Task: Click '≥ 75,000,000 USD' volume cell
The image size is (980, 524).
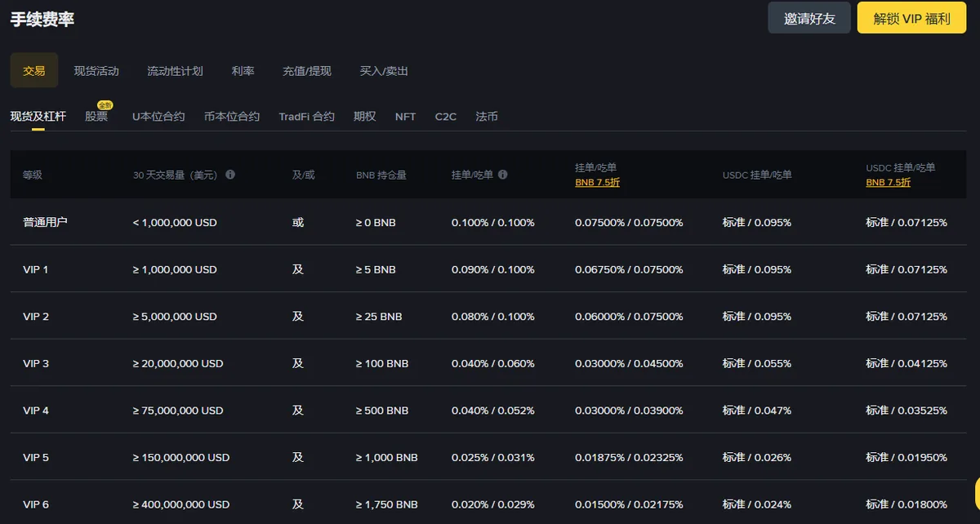Action: pos(178,411)
